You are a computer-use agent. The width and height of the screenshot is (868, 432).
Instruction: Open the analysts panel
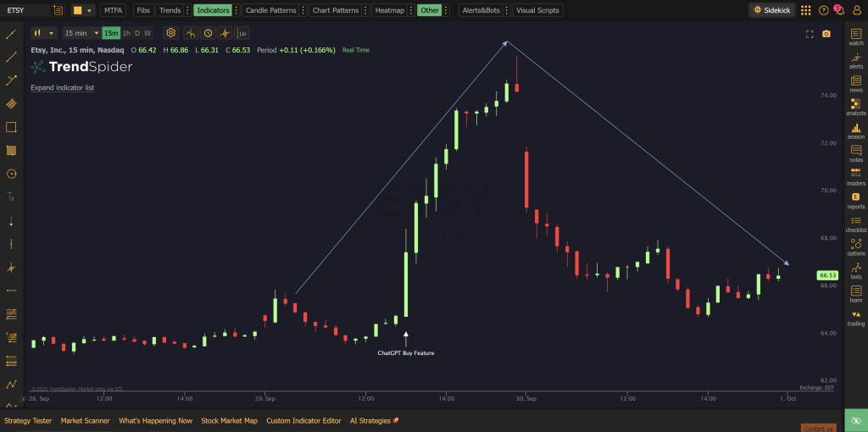(856, 107)
